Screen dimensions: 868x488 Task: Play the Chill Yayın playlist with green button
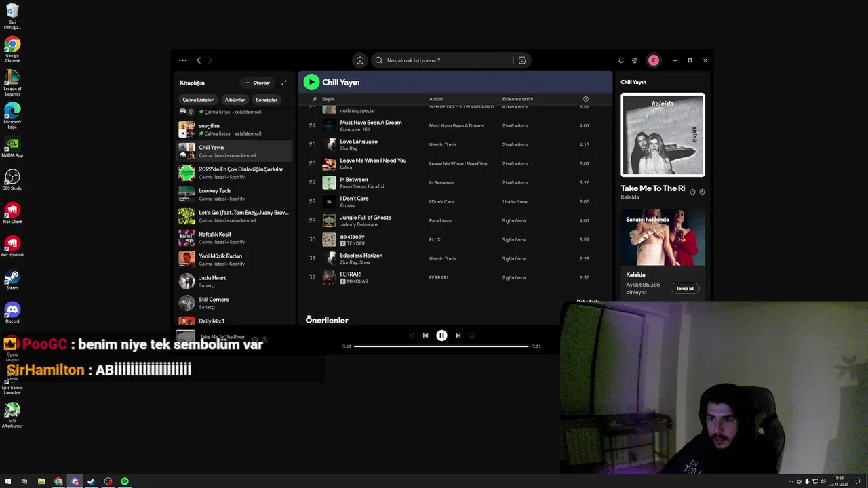[311, 82]
